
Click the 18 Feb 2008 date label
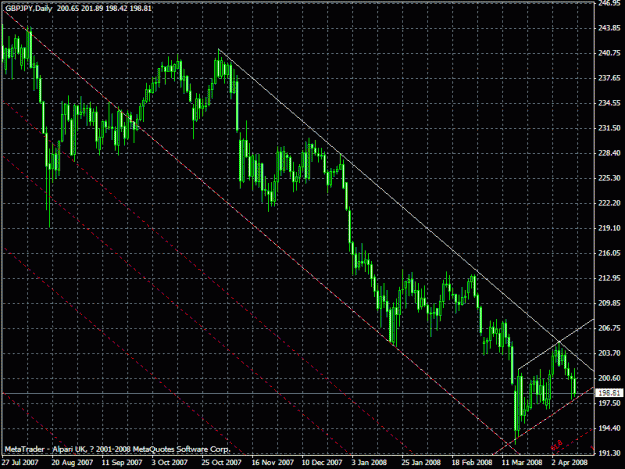pyautogui.click(x=472, y=462)
